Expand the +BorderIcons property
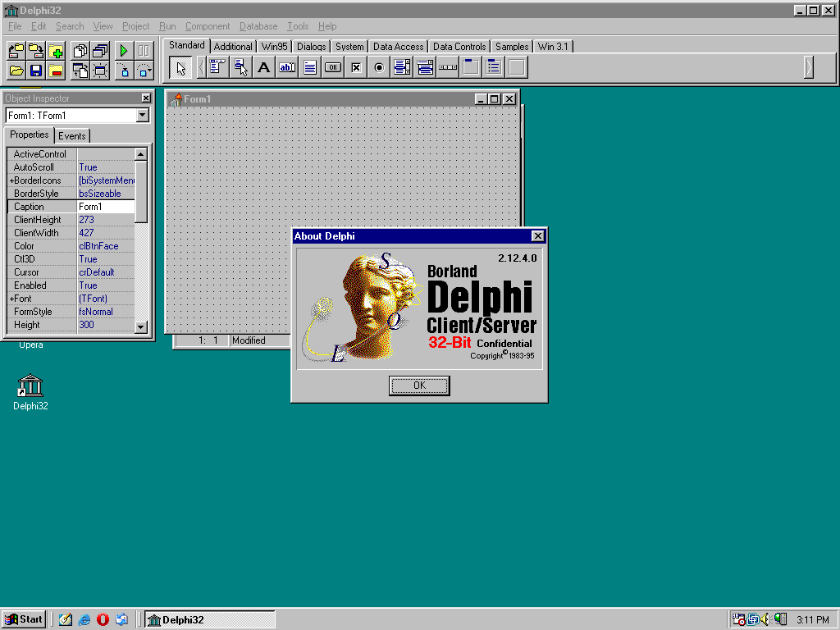This screenshot has width=840, height=630. [x=11, y=180]
